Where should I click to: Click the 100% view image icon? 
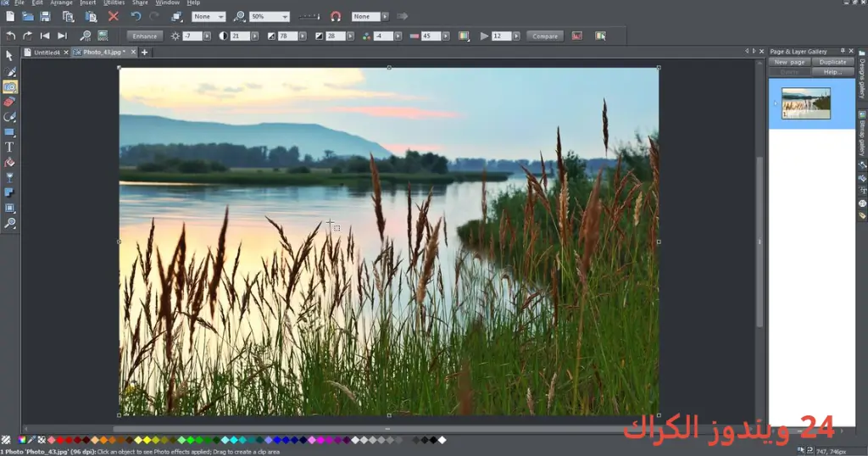click(103, 36)
